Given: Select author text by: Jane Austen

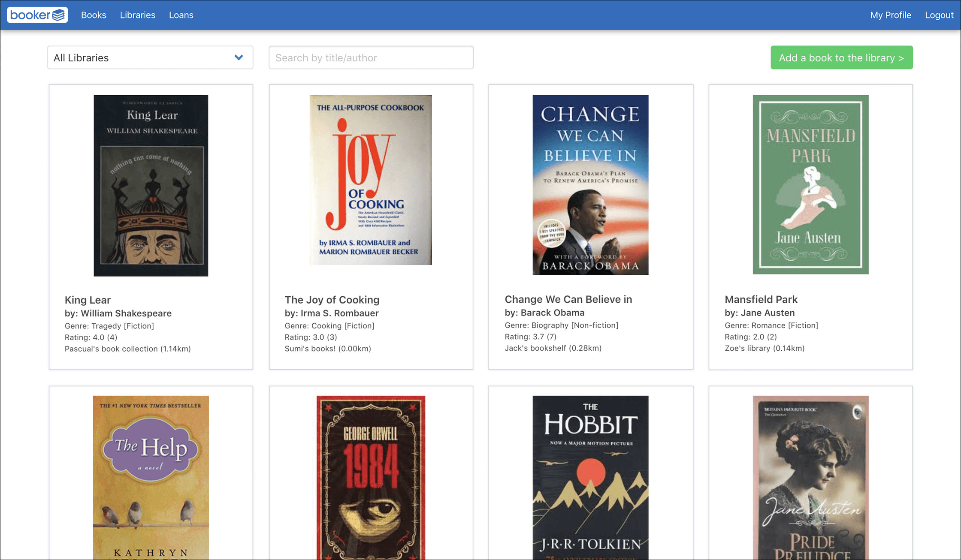Looking at the screenshot, I should point(760,313).
